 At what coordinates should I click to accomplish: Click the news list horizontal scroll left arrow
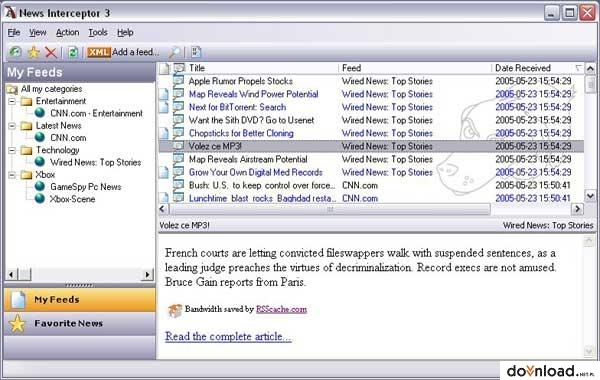click(x=163, y=209)
